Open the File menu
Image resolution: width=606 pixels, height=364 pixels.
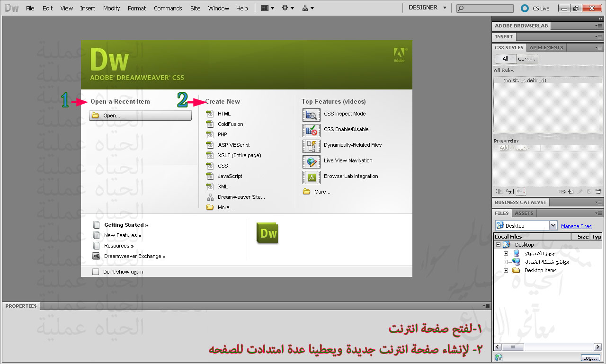[x=30, y=8]
